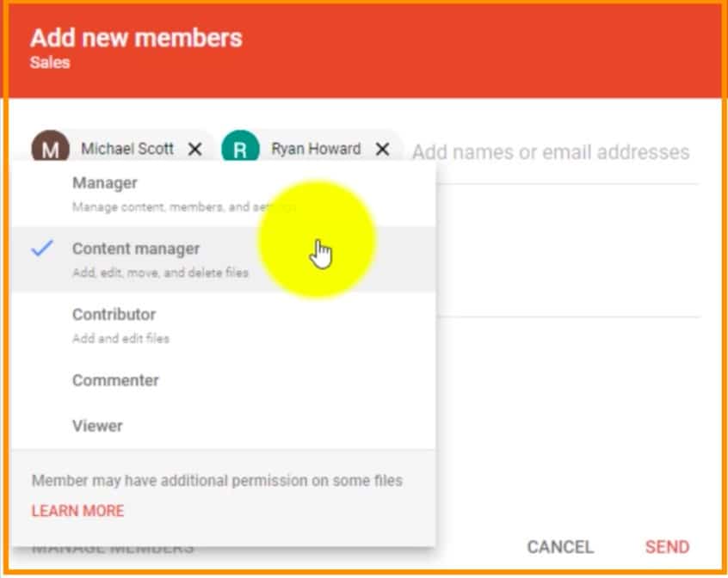The height and width of the screenshot is (578, 728).
Task: Set the role to Commenter
Action: pyautogui.click(x=115, y=380)
